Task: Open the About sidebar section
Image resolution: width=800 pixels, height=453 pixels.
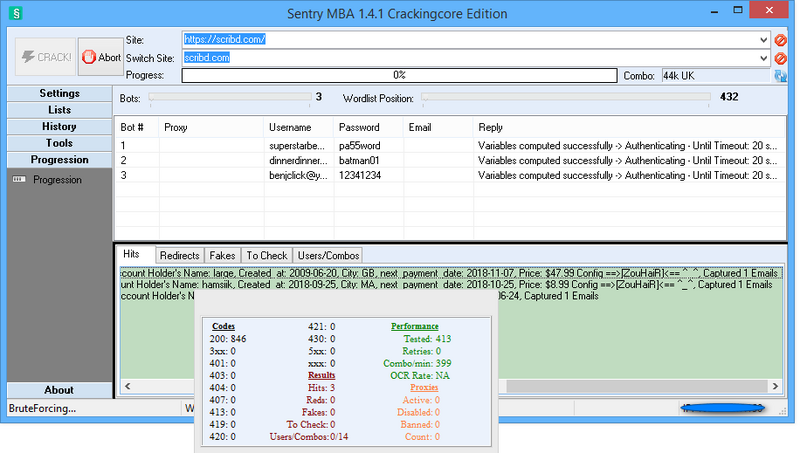Action: click(x=60, y=390)
